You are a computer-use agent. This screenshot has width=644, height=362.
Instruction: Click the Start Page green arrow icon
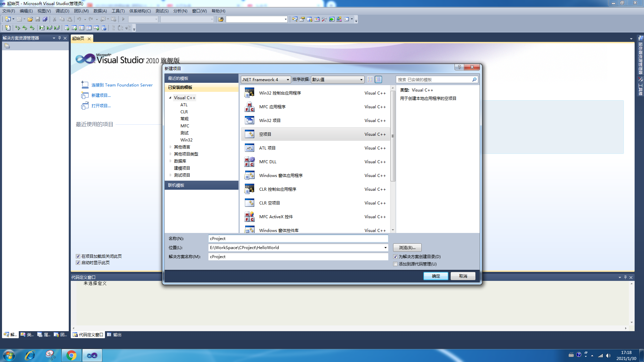332,19
